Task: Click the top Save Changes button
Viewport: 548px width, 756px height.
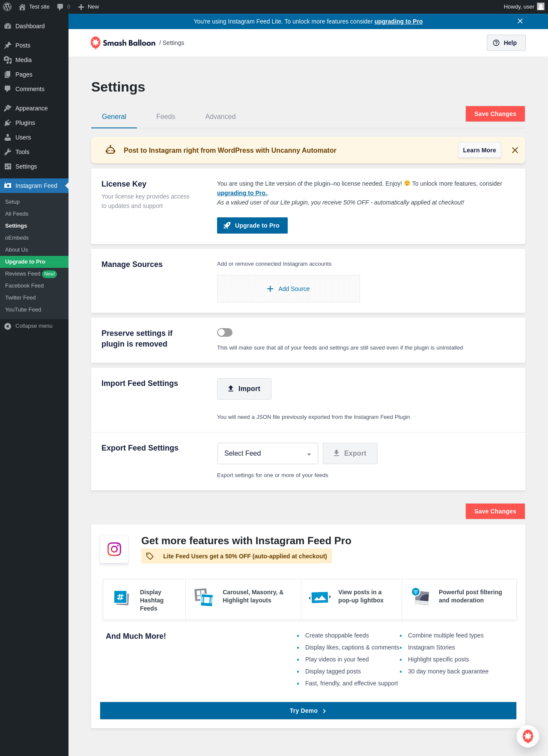Action: click(495, 114)
